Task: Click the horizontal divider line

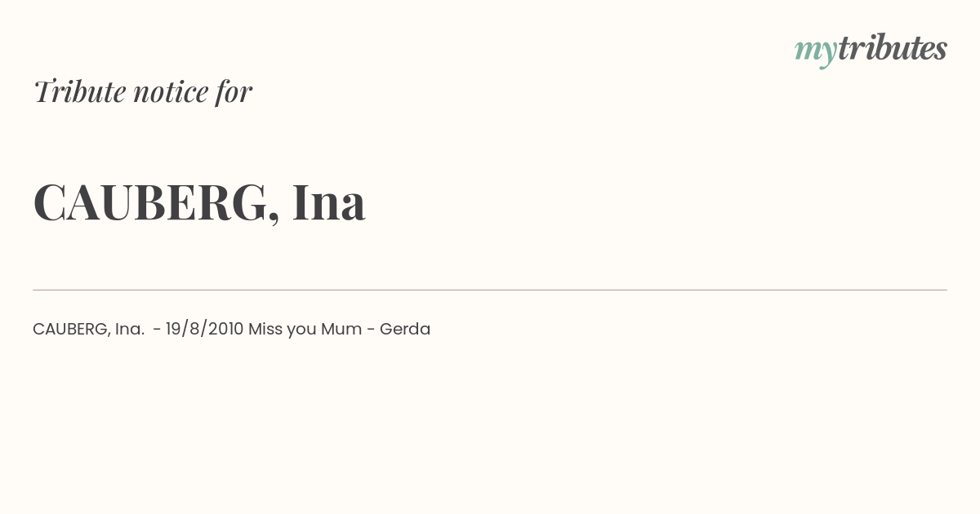Action: (x=490, y=290)
